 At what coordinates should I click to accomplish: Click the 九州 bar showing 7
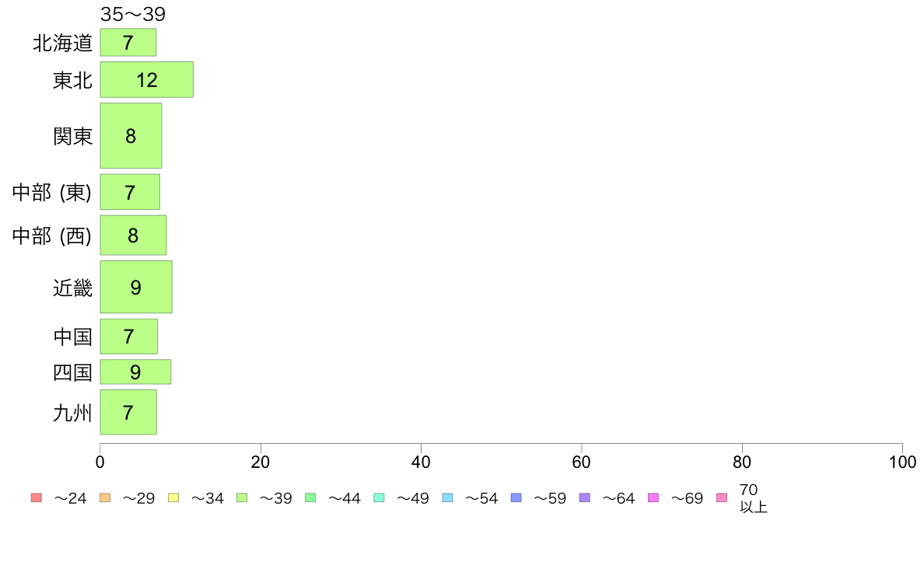(128, 412)
